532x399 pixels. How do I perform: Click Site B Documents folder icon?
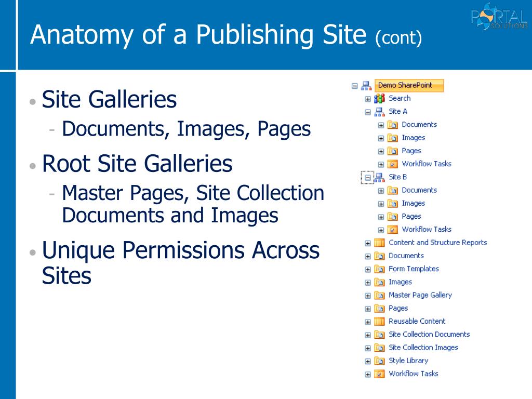tap(393, 190)
